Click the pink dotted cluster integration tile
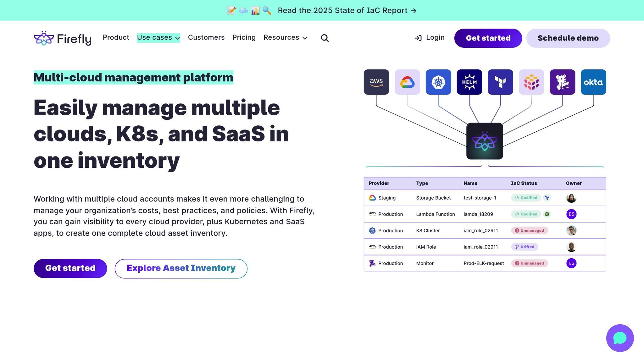This screenshot has height=362, width=644. [x=531, y=82]
